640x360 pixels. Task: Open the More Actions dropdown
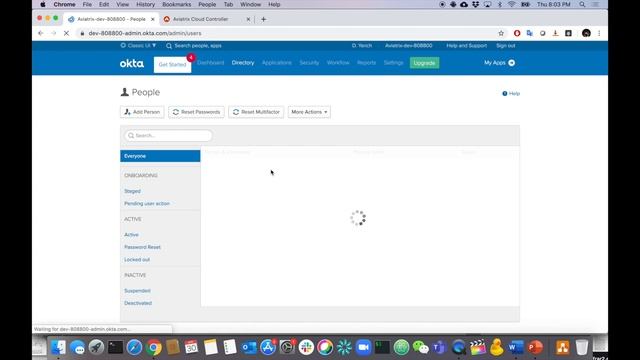pyautogui.click(x=309, y=112)
